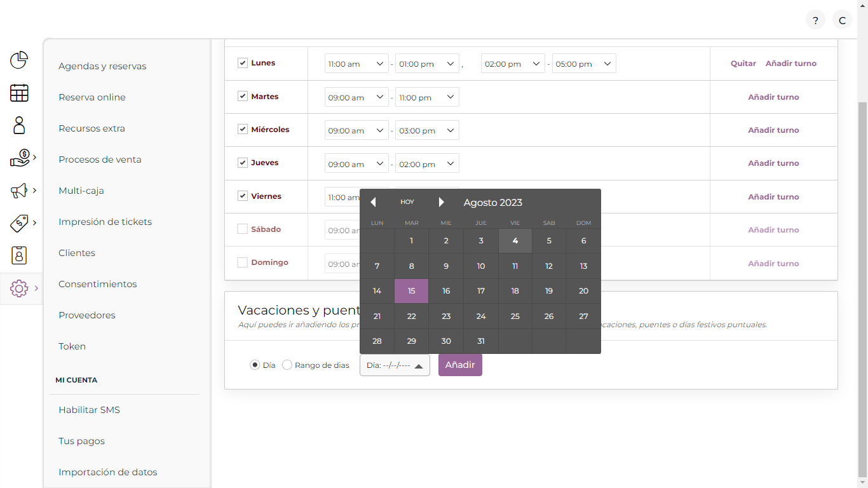Check the Sábado checkbox
The image size is (868, 488).
pyautogui.click(x=242, y=229)
